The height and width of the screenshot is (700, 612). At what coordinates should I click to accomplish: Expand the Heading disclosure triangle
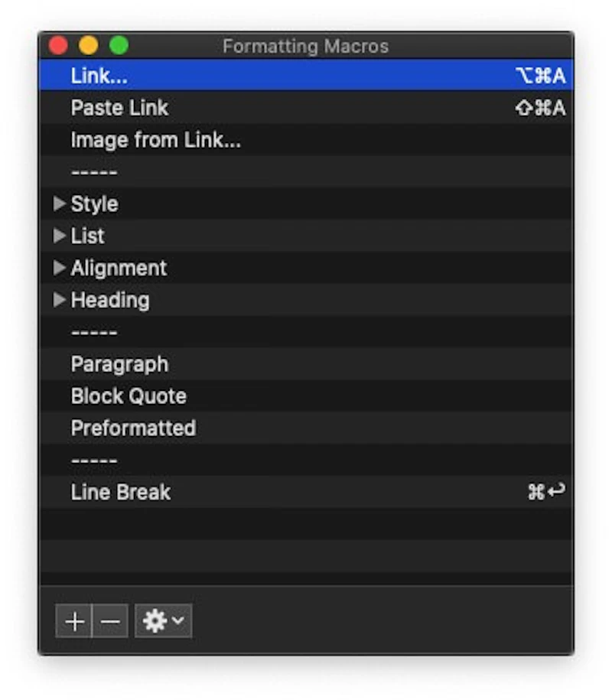coord(60,301)
